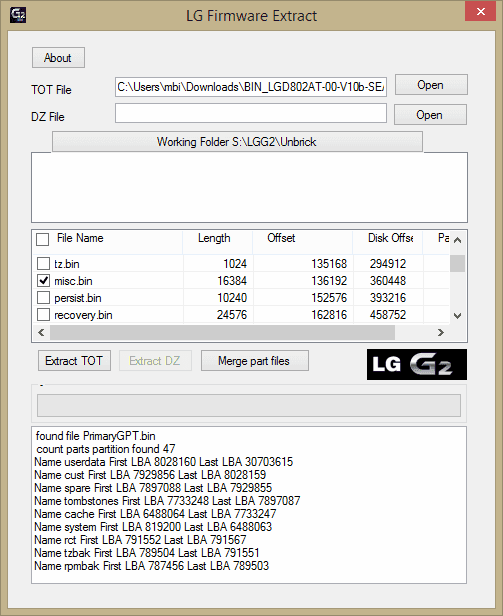Close the LG Firmware Extract window
Screen dimensions: 503x616
480,11
